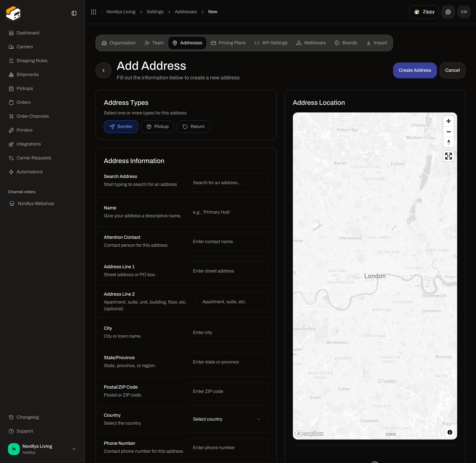Focus the Enter phone number field
This screenshot has width=476, height=463.
[x=227, y=447]
